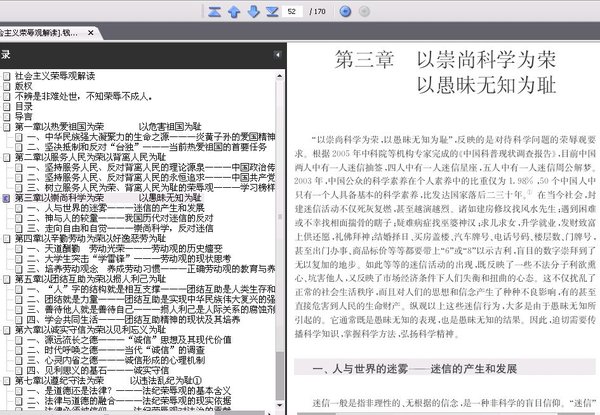This screenshot has width=600, height=415.
Task: Click the bookmark icon beside 第一章以热爱祖国为荣
Action: [x=6, y=127]
